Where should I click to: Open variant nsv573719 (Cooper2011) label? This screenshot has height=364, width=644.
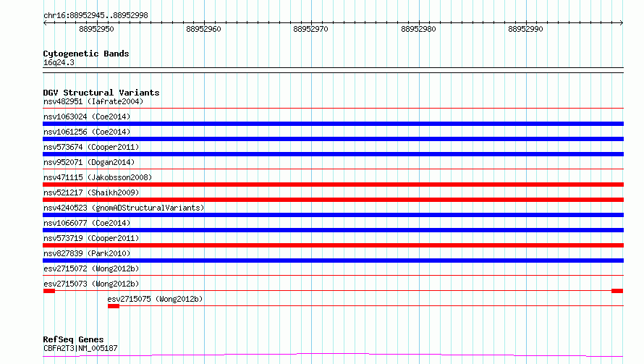click(x=91, y=238)
